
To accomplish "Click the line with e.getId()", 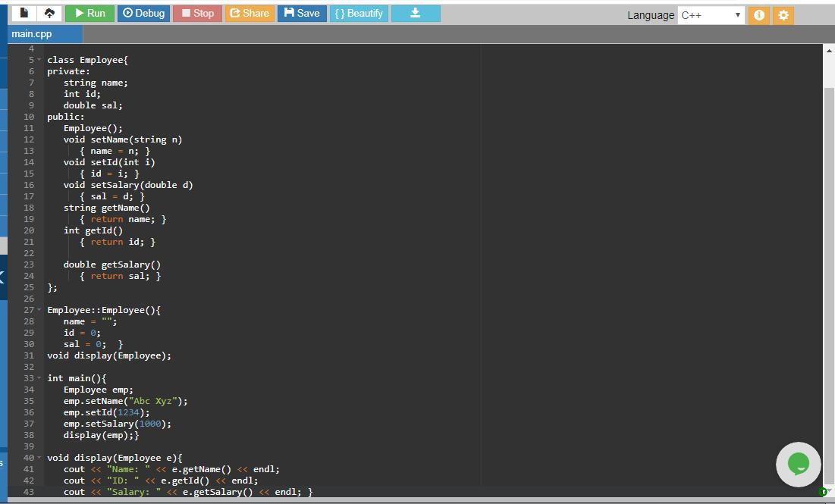I will 161,481.
